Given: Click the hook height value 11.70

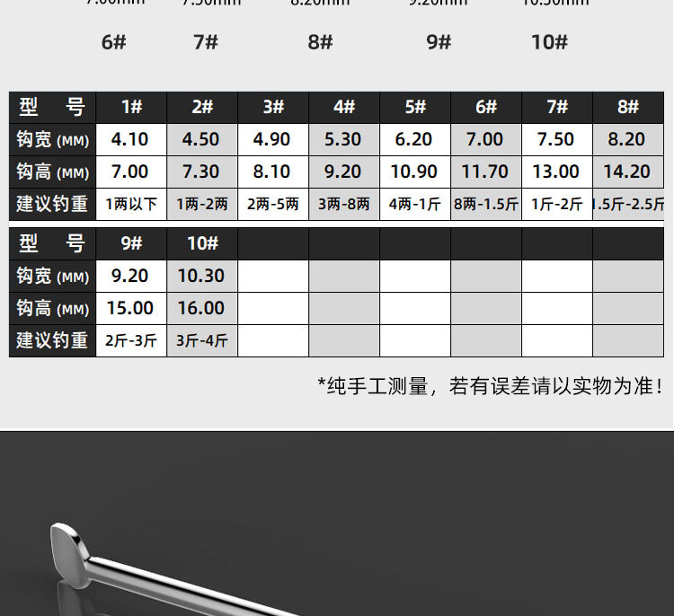Looking at the screenshot, I should [x=485, y=172].
